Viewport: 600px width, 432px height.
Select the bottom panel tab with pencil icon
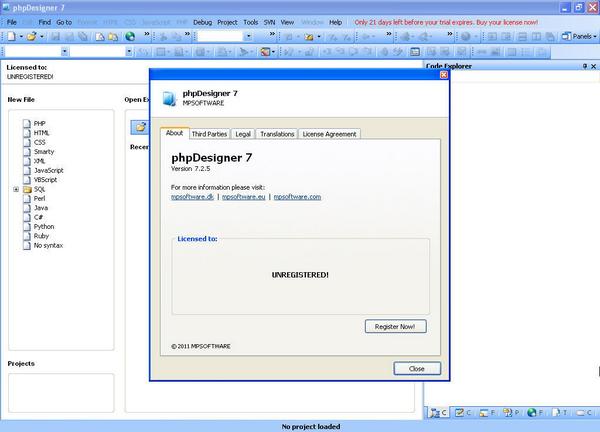click(x=463, y=412)
